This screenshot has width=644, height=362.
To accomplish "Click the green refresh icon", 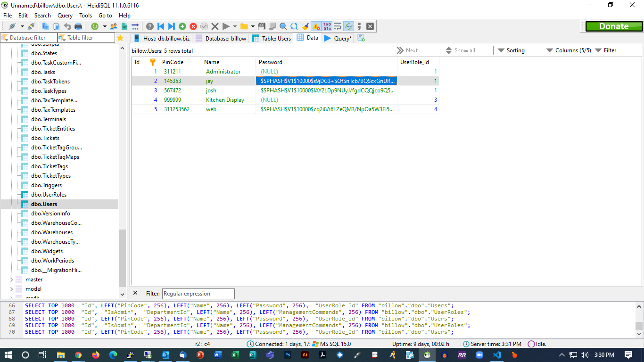I will [95, 26].
